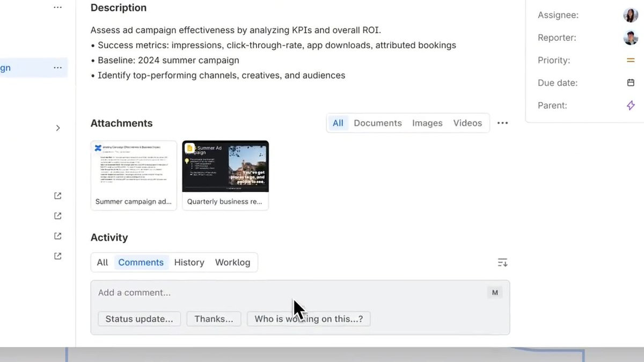Open the Due date calendar icon

coord(631,83)
